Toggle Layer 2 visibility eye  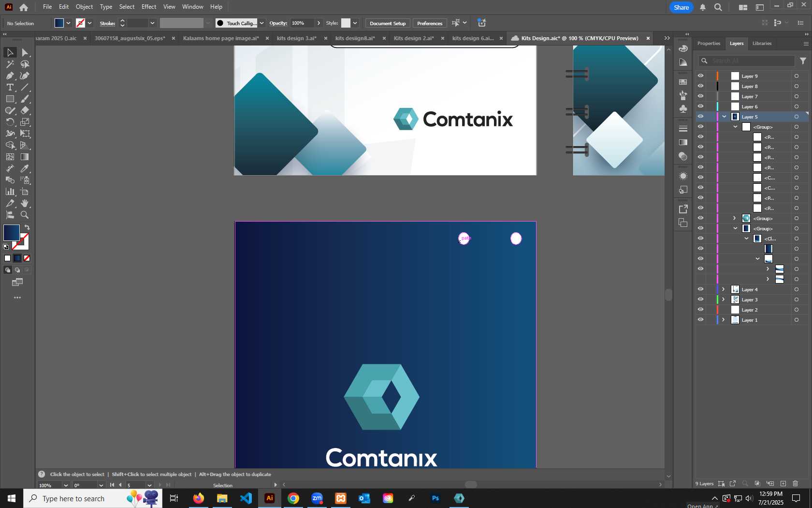click(x=700, y=310)
